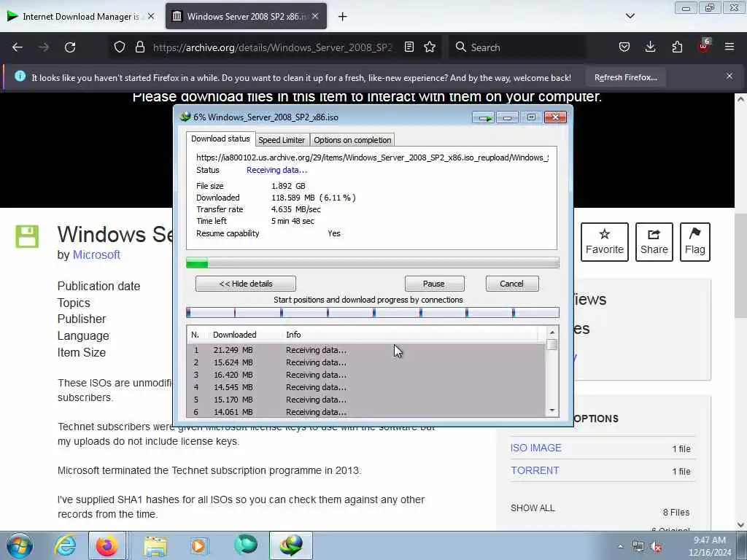Click the Hide details button
This screenshot has height=560, width=747.
click(x=246, y=284)
